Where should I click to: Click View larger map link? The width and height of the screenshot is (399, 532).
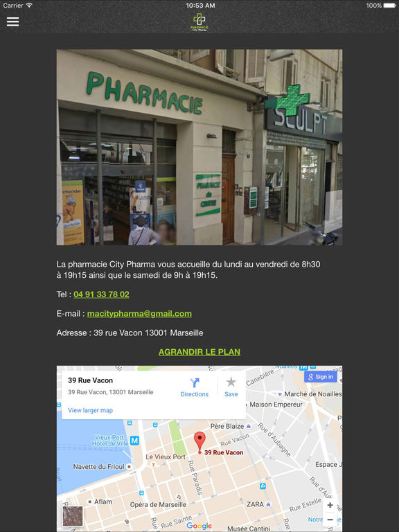(90, 410)
